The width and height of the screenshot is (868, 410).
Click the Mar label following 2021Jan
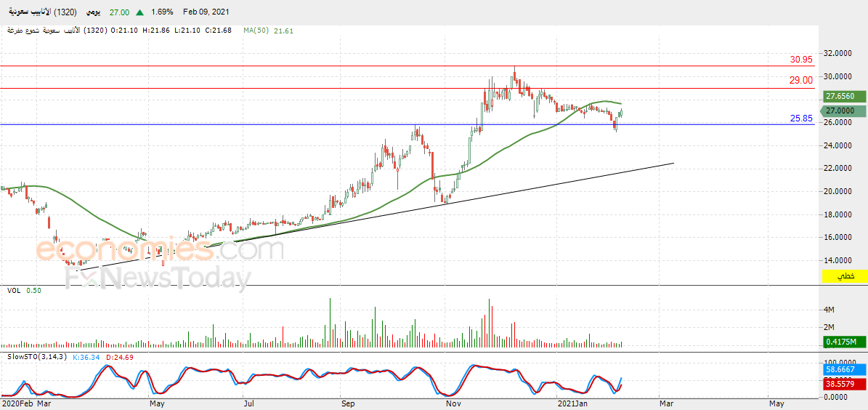pos(667,405)
